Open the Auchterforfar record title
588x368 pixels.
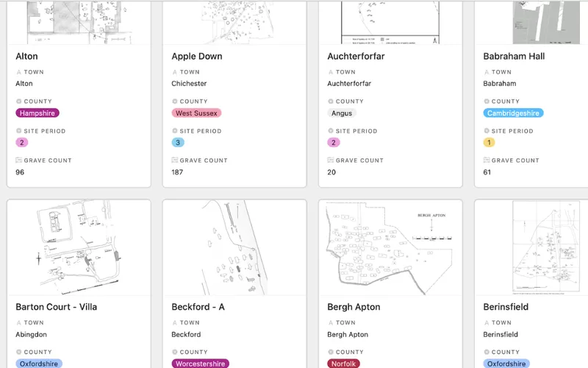(356, 56)
